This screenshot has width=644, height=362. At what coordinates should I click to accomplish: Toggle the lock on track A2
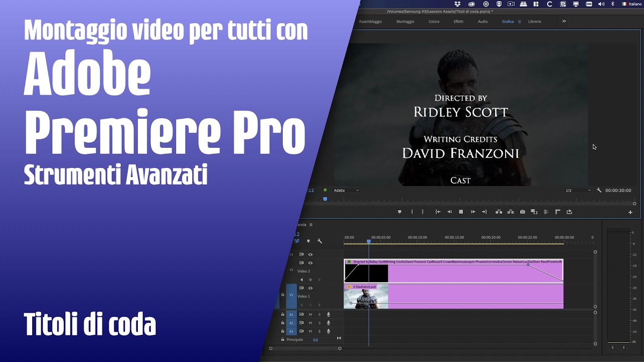pos(283,323)
